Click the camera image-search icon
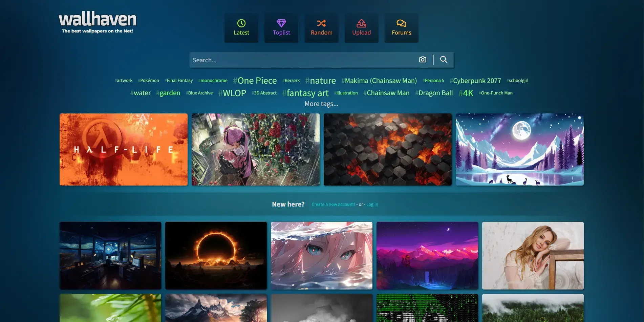Viewport: 644px width, 322px height. pyautogui.click(x=423, y=60)
